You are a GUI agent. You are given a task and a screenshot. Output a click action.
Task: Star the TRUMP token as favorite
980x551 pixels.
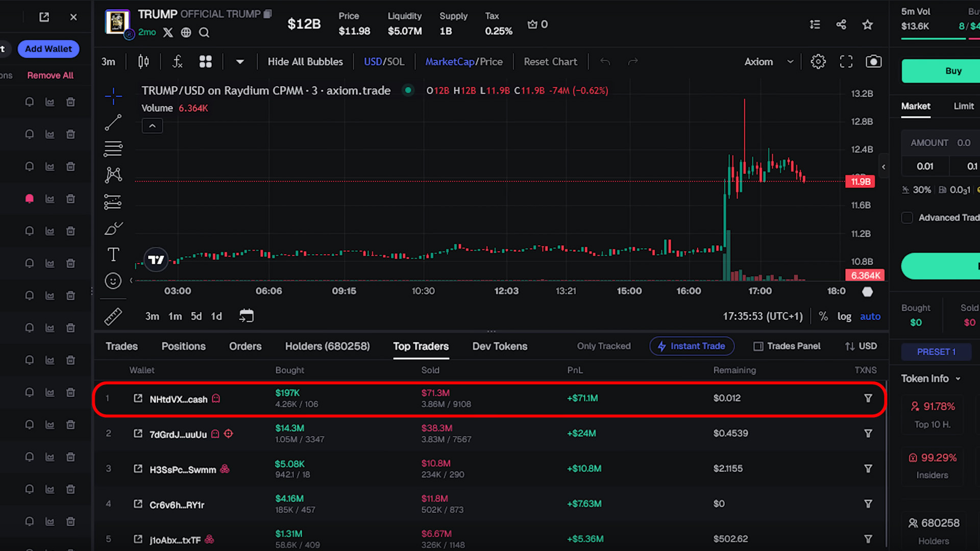coord(868,24)
